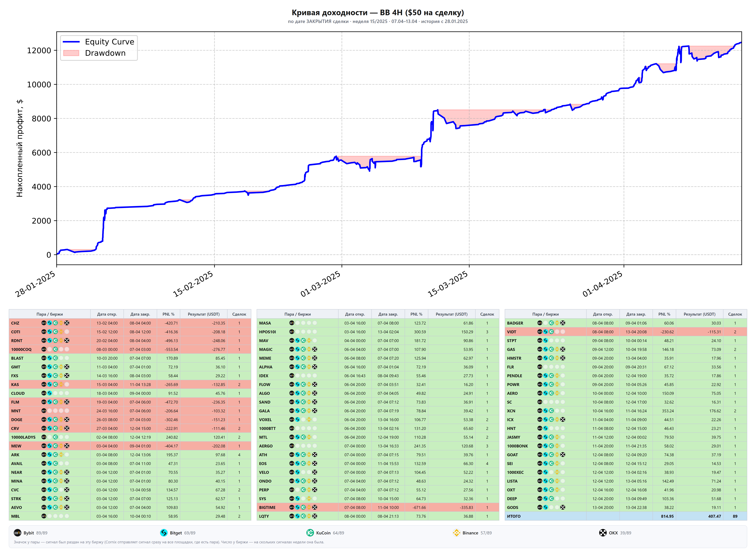Click the blue Equity Curve legend line

click(x=71, y=42)
